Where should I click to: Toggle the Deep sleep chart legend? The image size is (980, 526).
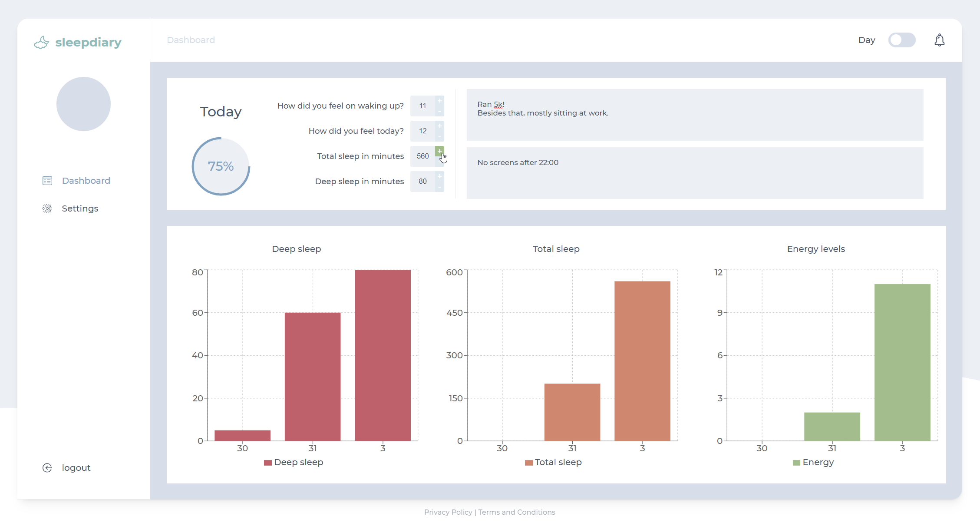[294, 462]
